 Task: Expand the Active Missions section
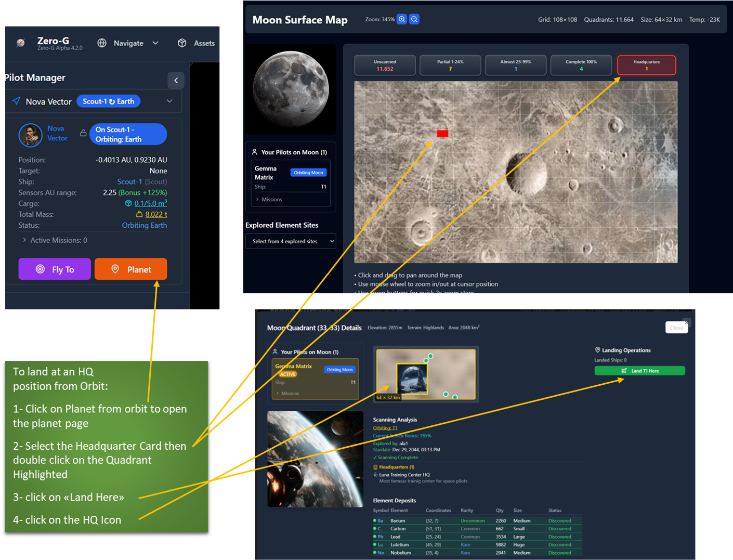click(55, 240)
